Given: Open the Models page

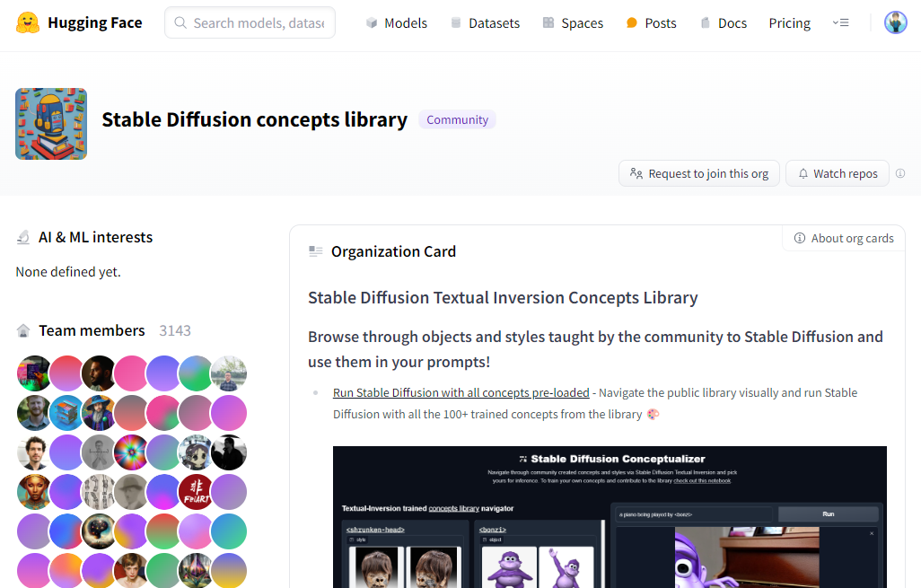Looking at the screenshot, I should [397, 23].
